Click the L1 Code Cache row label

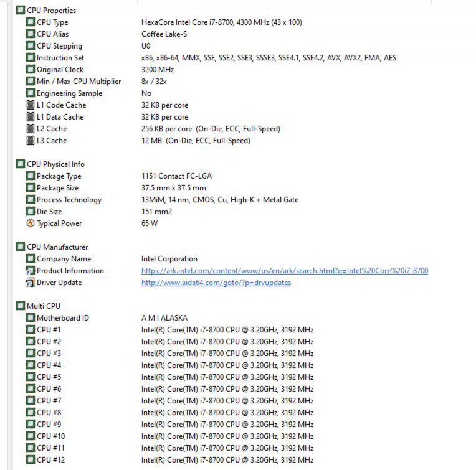pos(61,105)
